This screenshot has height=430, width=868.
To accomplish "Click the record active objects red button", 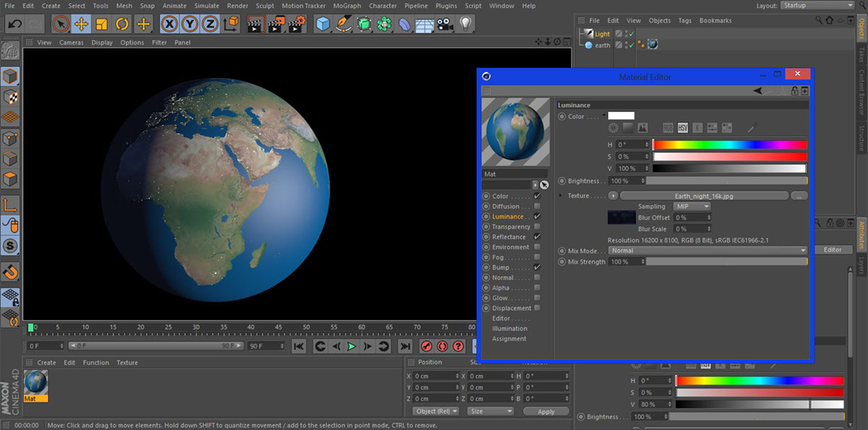I will point(427,347).
